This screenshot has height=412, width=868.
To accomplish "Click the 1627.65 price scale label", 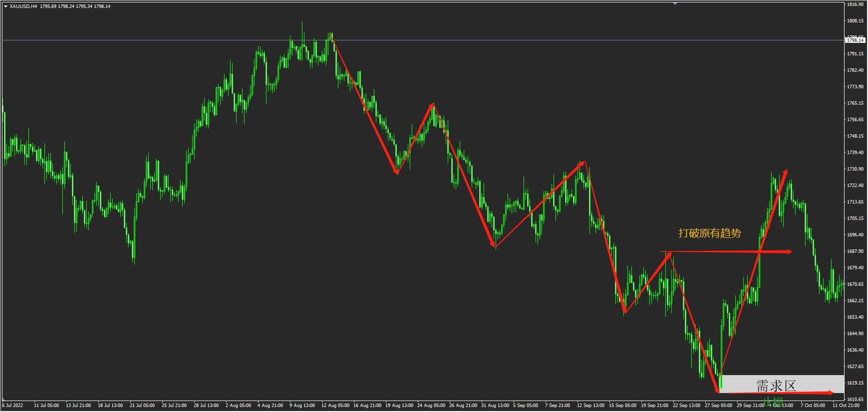I will (856, 367).
